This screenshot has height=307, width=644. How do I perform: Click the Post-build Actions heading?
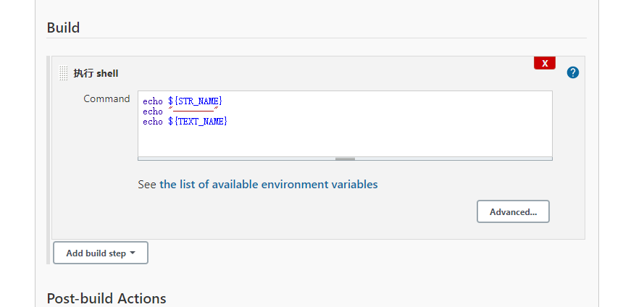[x=106, y=298]
